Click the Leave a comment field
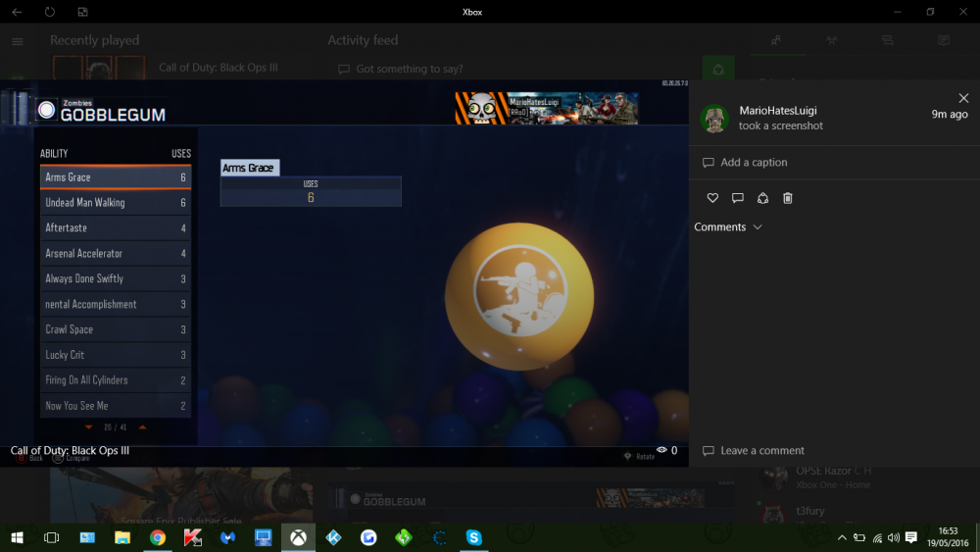 (x=761, y=451)
